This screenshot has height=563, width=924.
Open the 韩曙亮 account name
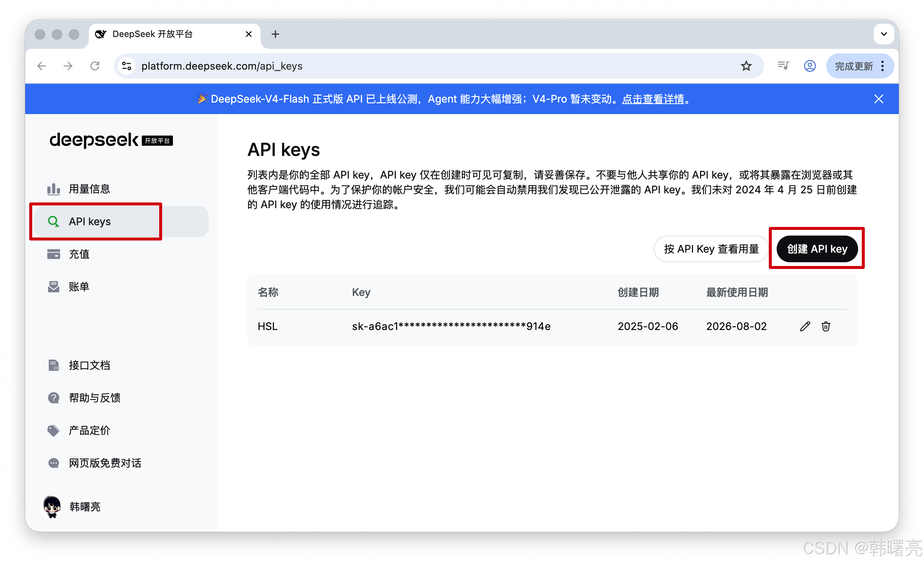[x=85, y=506]
